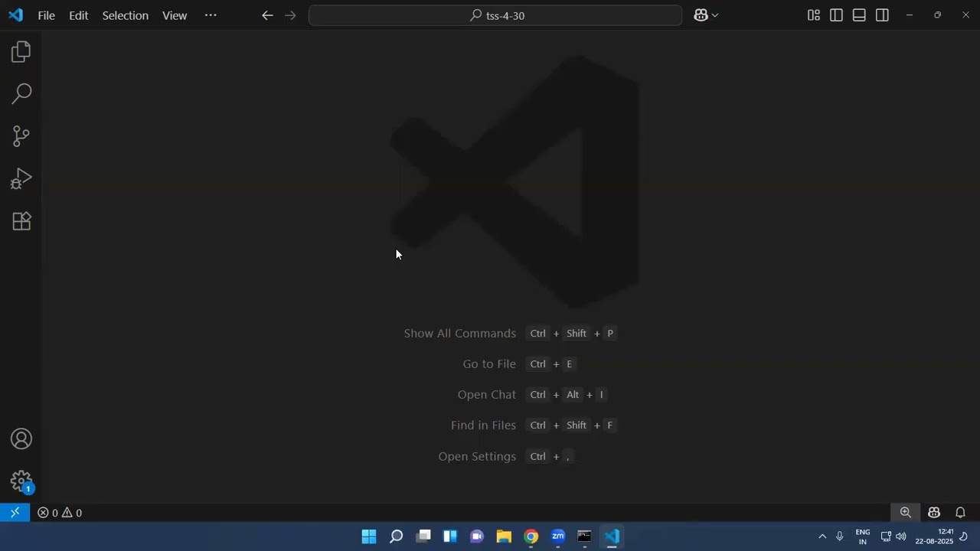Open the Source Control view
The height and width of the screenshot is (551, 980).
click(21, 136)
